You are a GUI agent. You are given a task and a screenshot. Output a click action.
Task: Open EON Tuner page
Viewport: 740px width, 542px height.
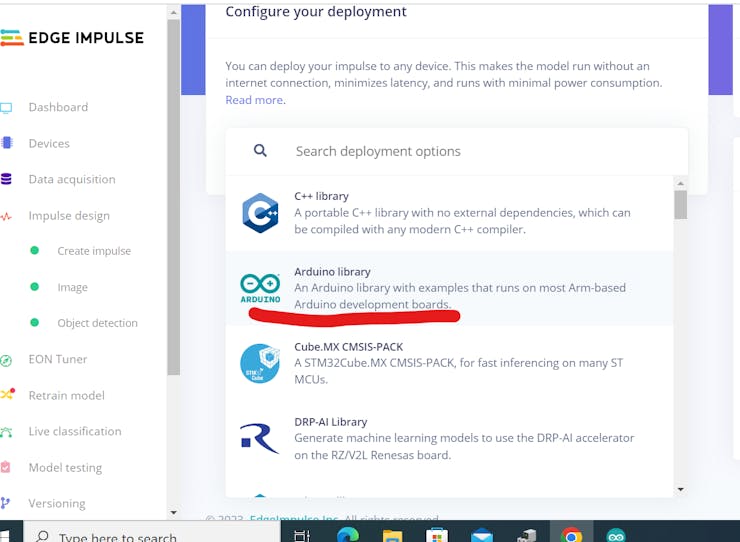(x=58, y=359)
